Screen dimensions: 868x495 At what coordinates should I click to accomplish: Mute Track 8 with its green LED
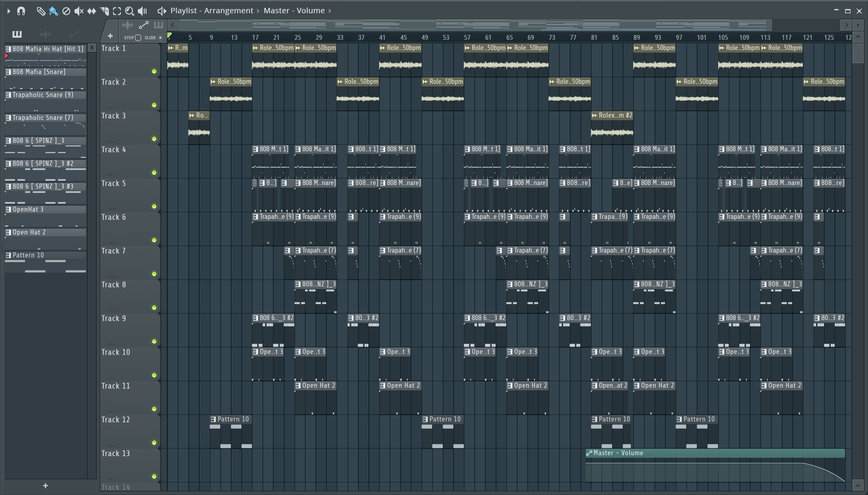point(154,308)
